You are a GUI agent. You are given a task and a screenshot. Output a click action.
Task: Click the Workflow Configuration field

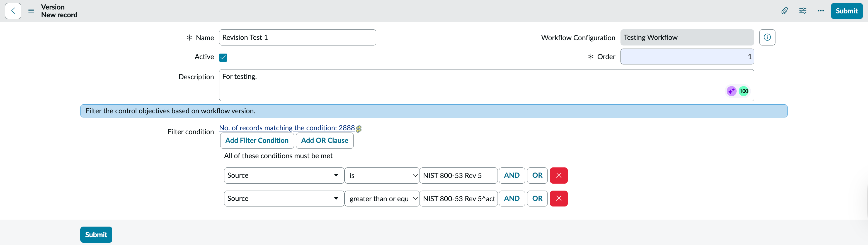(687, 37)
